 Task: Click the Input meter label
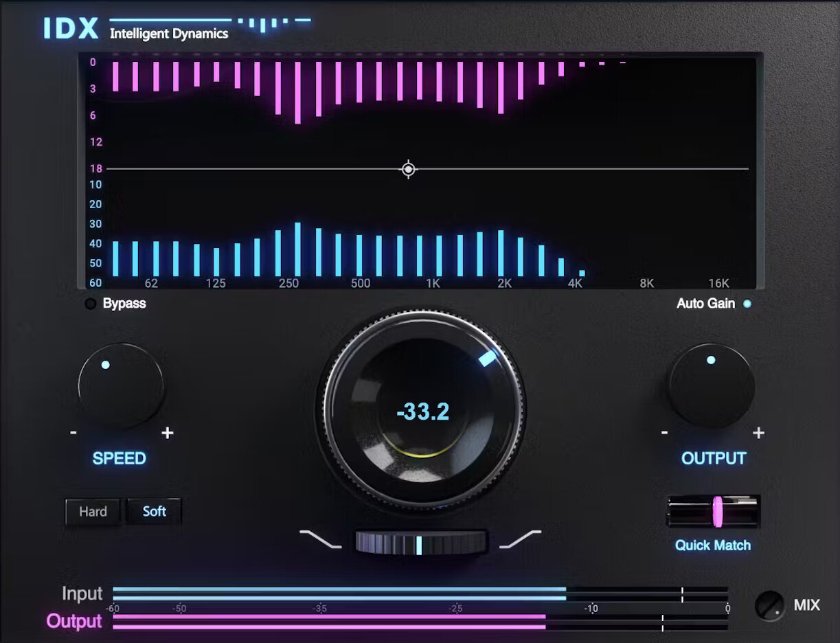pyautogui.click(x=82, y=594)
